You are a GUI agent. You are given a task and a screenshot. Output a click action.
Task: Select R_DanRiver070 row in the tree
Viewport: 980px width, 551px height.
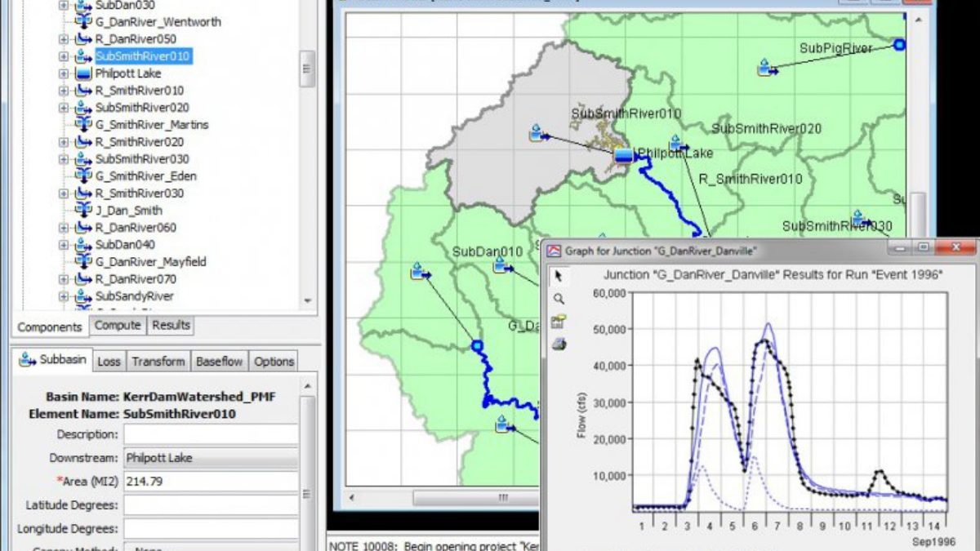pyautogui.click(x=136, y=278)
